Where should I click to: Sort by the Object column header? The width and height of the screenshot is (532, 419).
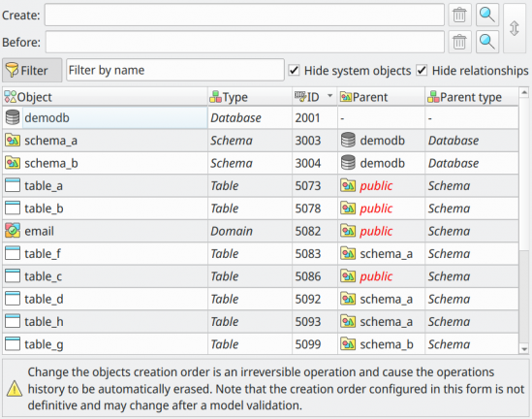(106, 97)
